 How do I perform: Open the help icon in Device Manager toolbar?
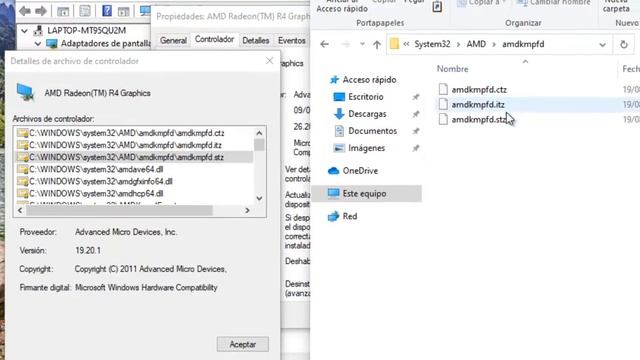(x=107, y=11)
